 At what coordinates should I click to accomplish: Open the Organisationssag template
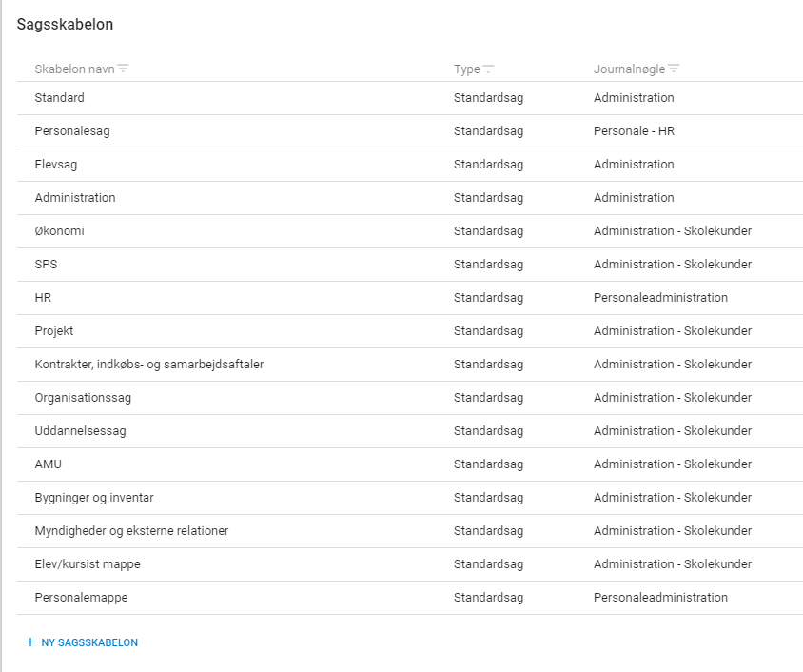pos(410,398)
